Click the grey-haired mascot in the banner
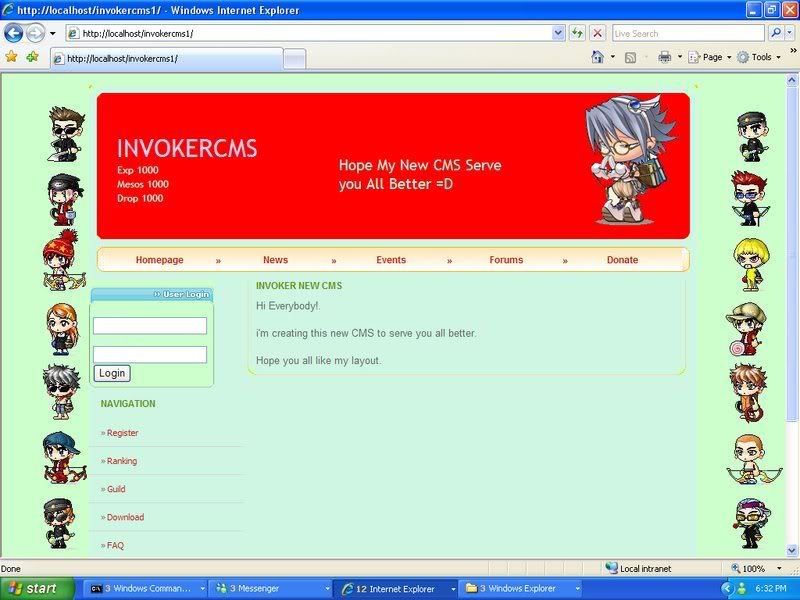This screenshot has width=800, height=600. [631, 160]
